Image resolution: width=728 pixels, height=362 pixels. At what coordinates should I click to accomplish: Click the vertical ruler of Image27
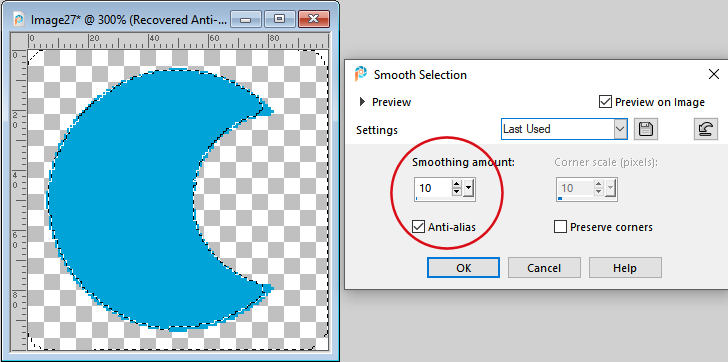[20, 200]
